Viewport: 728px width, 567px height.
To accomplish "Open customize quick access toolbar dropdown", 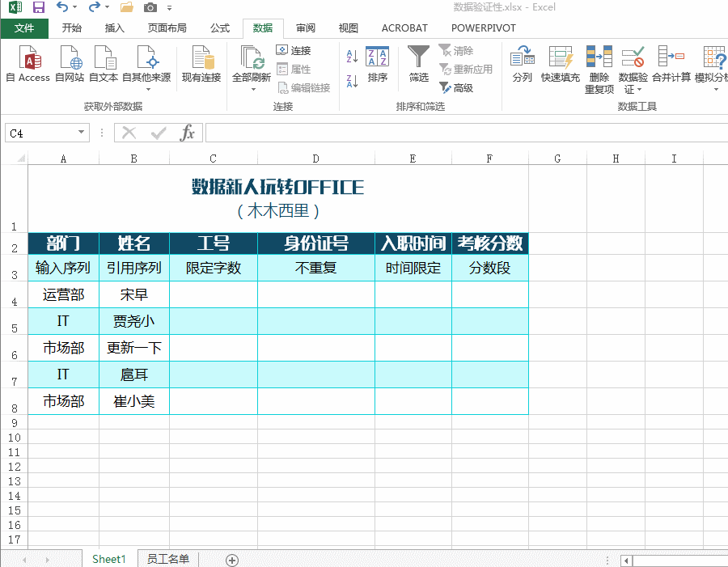I will tap(170, 8).
